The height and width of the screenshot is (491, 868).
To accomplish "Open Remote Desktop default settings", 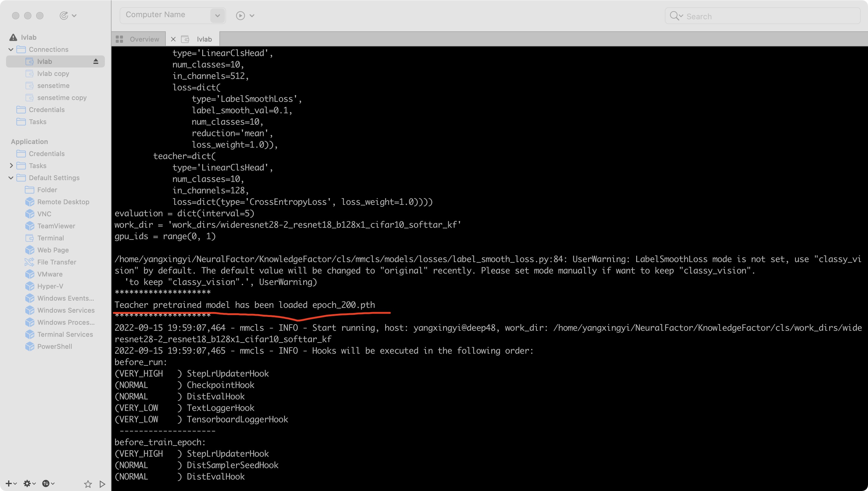I will click(63, 202).
